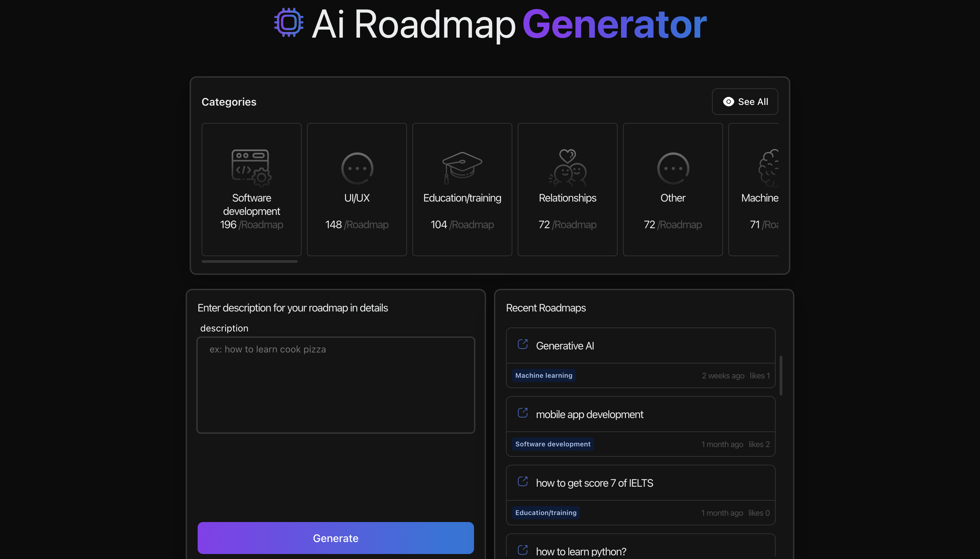The image size is (980, 559).
Task: Click the categories horizontal scrollbar
Action: click(249, 262)
